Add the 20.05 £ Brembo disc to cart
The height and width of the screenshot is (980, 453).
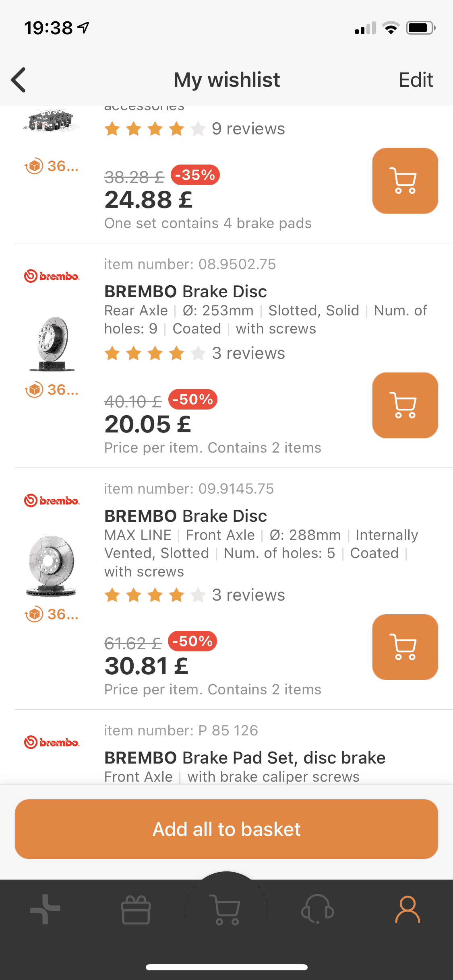405,405
